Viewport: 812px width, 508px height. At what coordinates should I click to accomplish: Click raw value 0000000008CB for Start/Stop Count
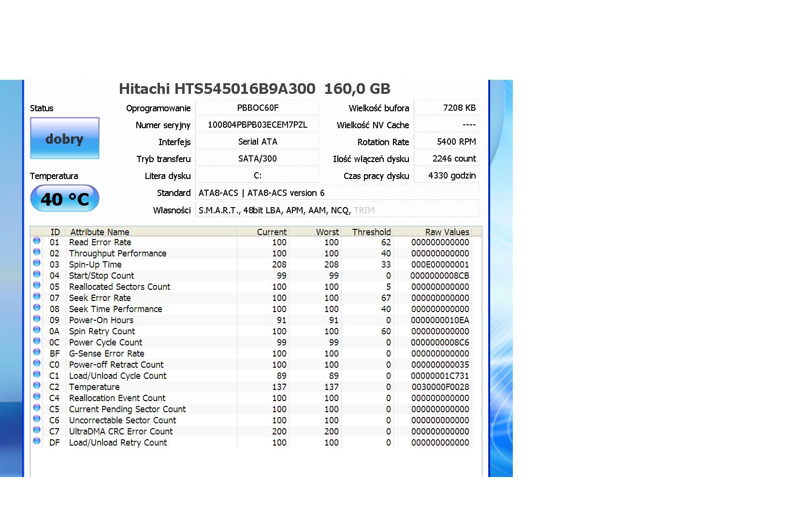coord(440,275)
